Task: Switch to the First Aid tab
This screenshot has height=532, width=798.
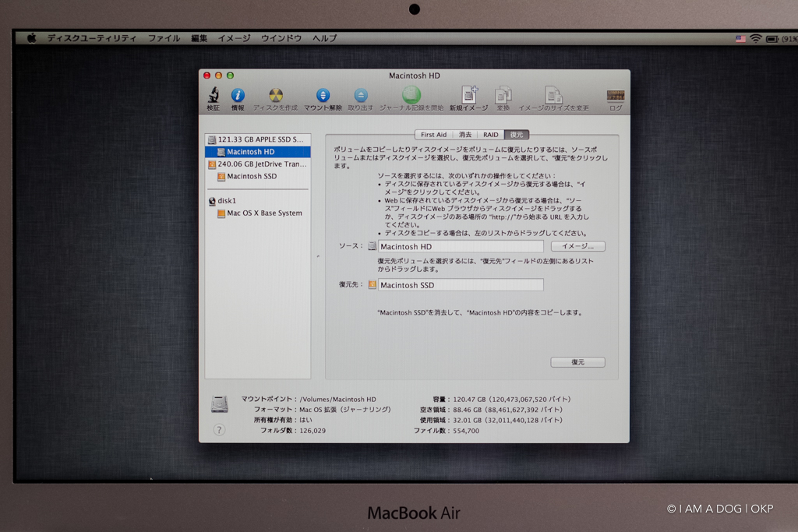Action: pyautogui.click(x=433, y=135)
